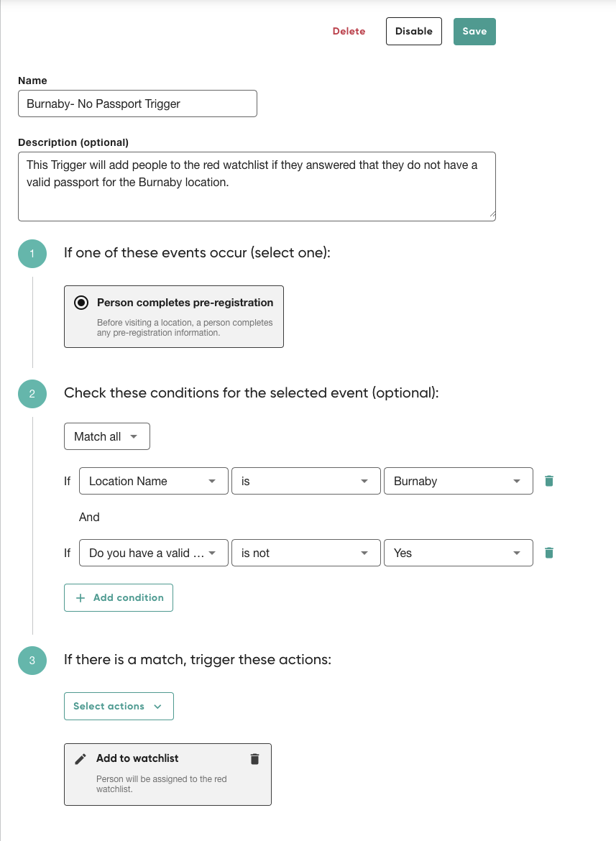Click the numbered circle for step 3
Viewport: 616px width, 841px height.
32,660
